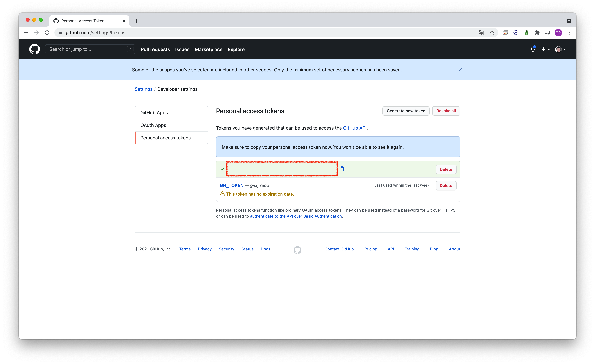This screenshot has height=364, width=595.
Task: Open About in the footer
Action: click(x=454, y=249)
